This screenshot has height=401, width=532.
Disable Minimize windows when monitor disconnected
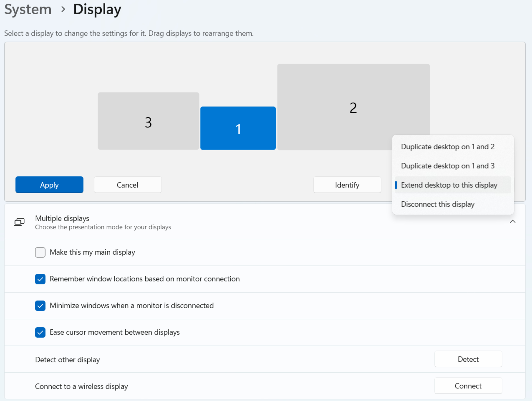pyautogui.click(x=40, y=306)
